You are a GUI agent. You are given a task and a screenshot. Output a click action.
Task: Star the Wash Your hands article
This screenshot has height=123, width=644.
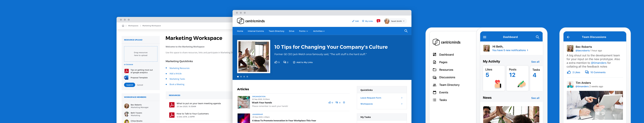click(344, 102)
